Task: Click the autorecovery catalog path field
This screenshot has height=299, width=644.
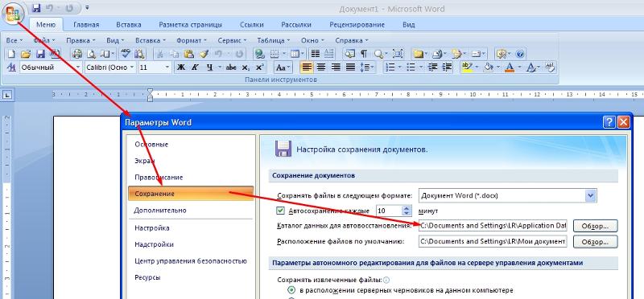Action: click(x=493, y=226)
